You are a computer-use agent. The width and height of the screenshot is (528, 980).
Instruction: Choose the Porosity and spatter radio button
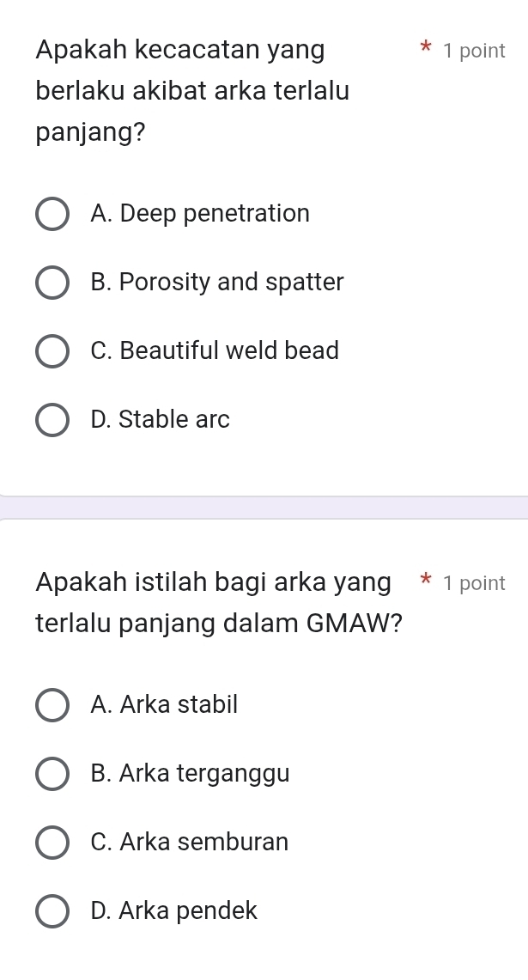point(52,283)
